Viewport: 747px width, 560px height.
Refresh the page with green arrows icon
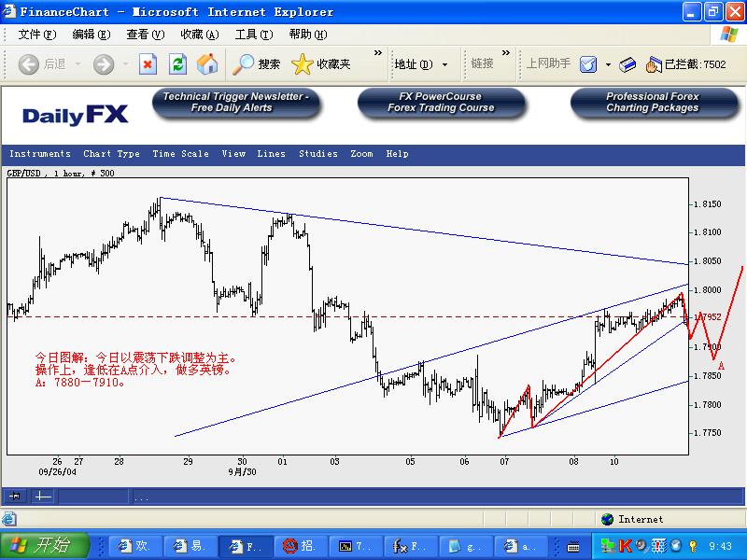point(177,63)
